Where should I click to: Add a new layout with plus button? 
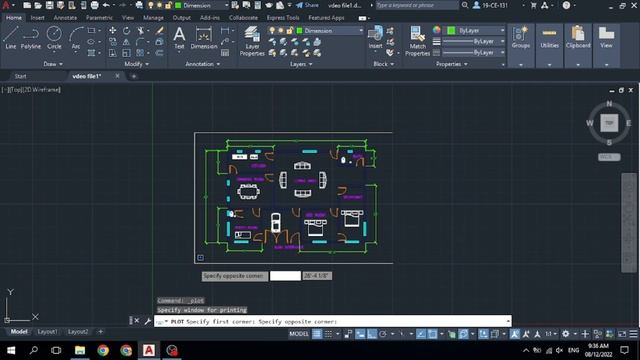(x=100, y=332)
